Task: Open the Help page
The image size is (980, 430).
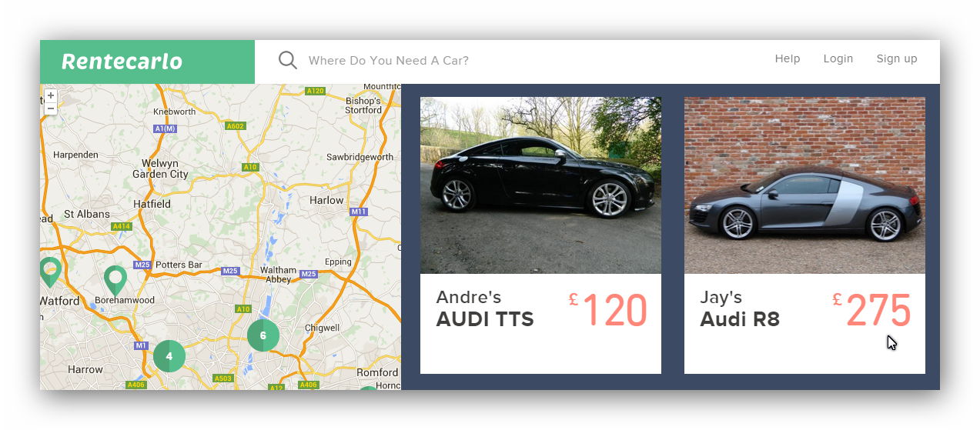Action: 788,58
